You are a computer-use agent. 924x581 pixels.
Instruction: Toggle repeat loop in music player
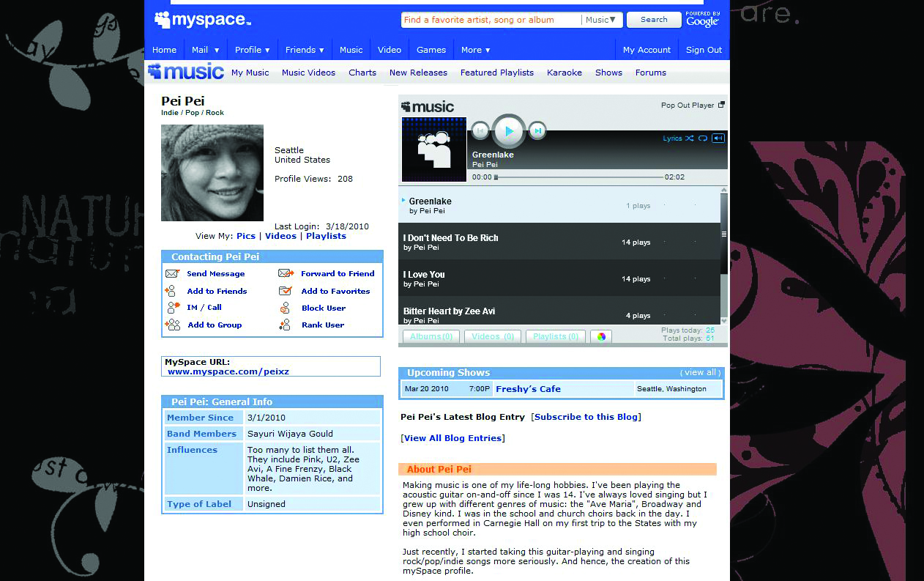(703, 138)
